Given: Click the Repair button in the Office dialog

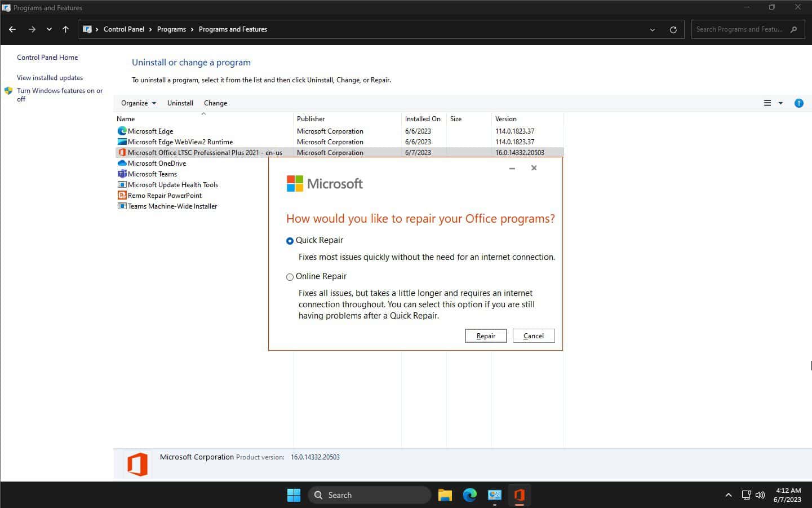Looking at the screenshot, I should pos(486,335).
